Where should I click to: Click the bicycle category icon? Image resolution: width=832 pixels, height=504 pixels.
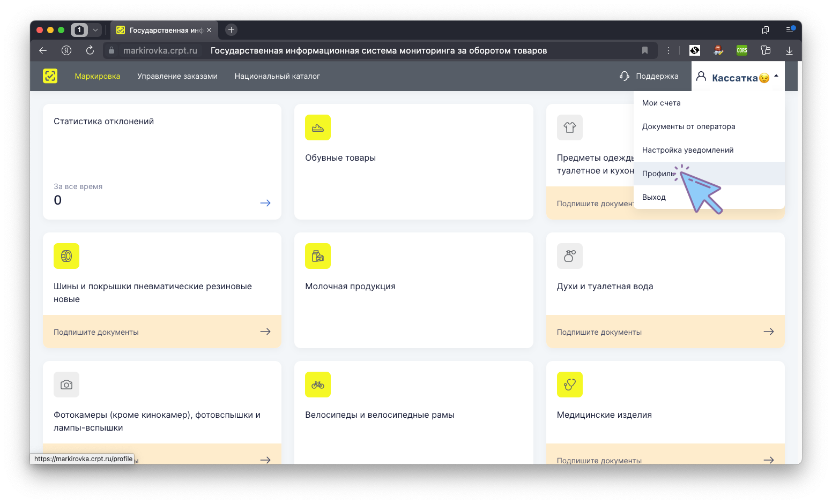(318, 385)
